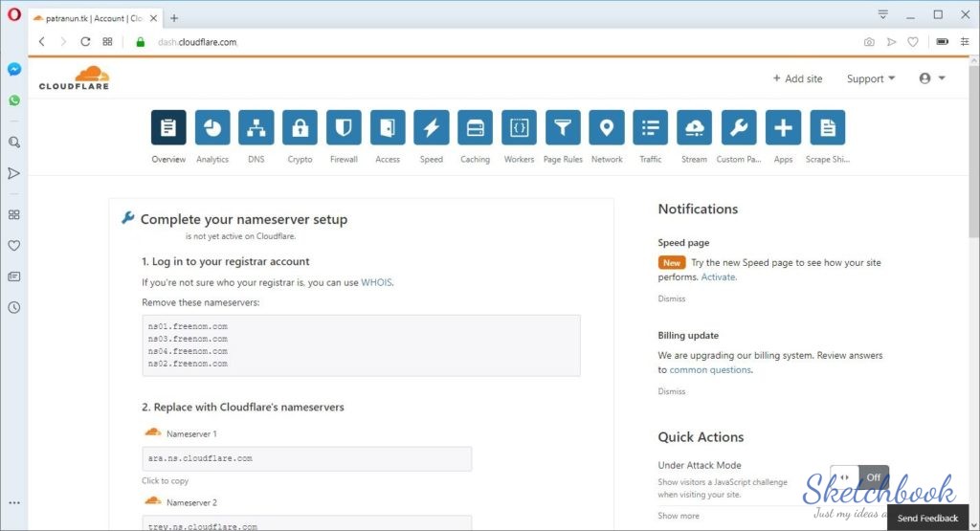Reload the page
The width and height of the screenshot is (980, 531).
coord(85,42)
